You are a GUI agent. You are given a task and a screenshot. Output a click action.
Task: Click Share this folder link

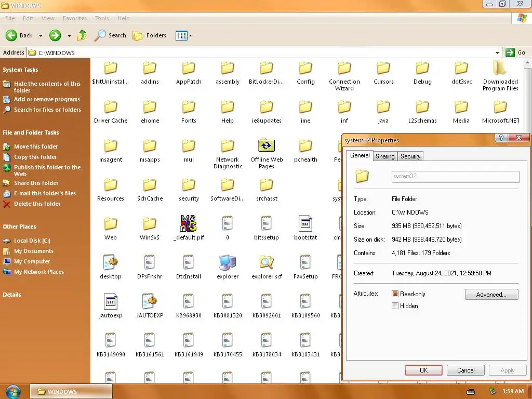tap(36, 183)
